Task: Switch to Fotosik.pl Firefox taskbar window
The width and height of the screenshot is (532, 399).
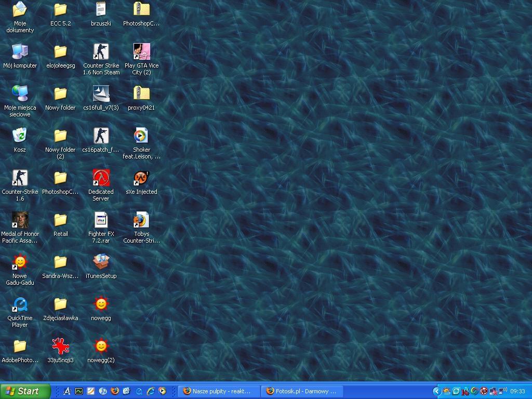Action: 303,391
